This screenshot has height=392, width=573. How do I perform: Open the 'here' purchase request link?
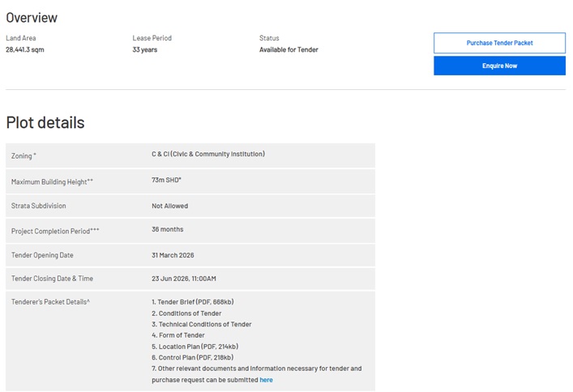click(266, 380)
